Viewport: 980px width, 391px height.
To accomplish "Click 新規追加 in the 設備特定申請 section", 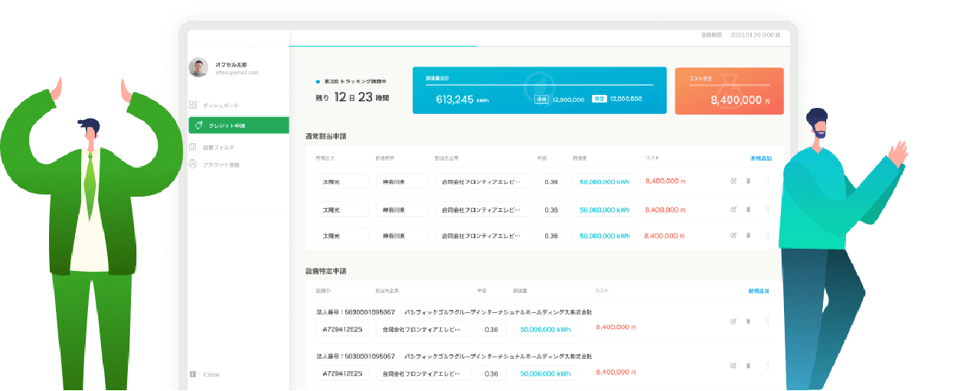I will pyautogui.click(x=758, y=292).
